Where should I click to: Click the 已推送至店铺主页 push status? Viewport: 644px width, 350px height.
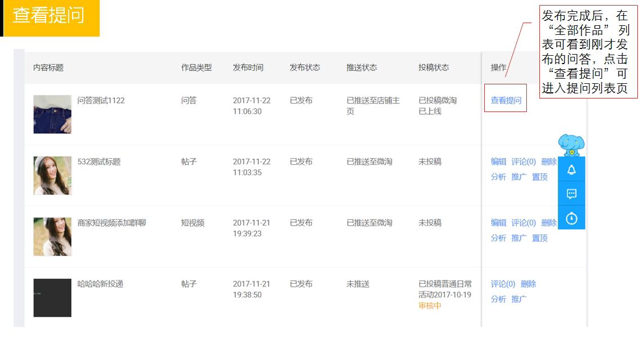pos(373,106)
